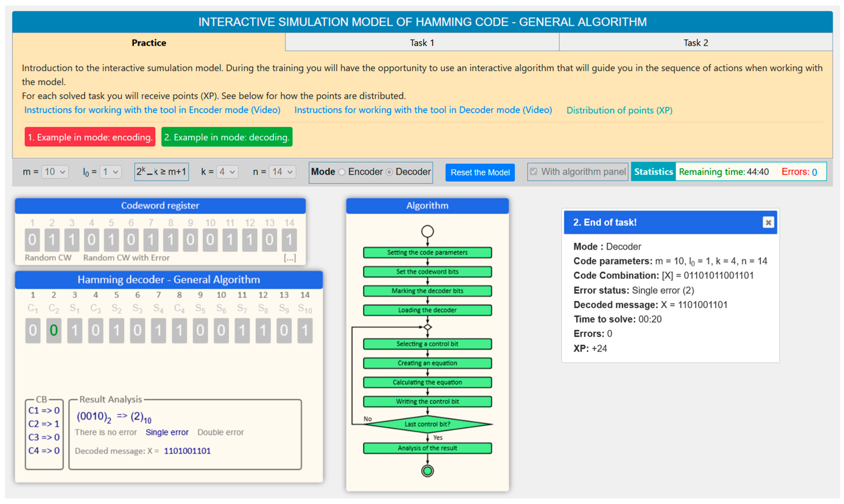Click the Last control bit decision diamond

pos(427,424)
